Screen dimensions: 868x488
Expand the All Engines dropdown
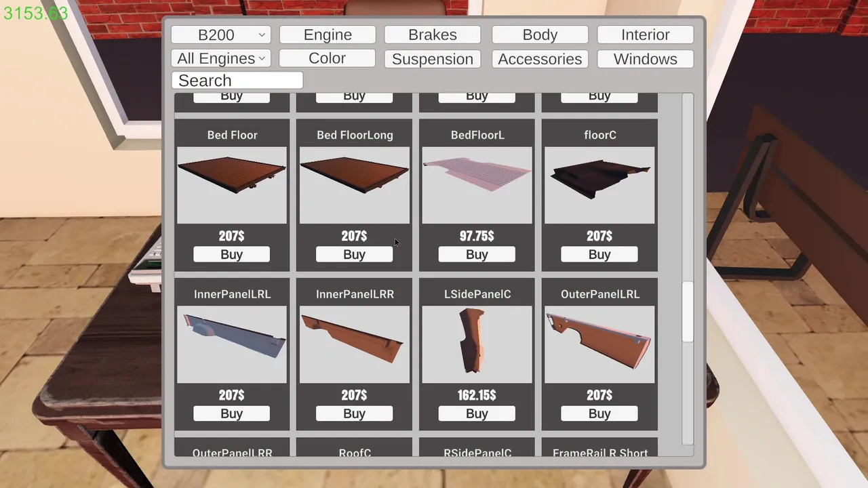(x=221, y=58)
